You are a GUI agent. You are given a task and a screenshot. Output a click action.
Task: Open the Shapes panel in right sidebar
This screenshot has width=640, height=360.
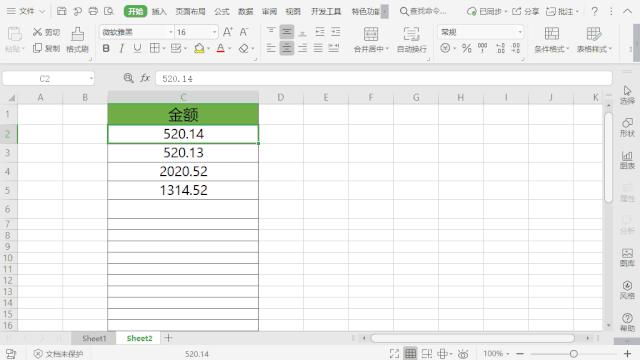tap(627, 127)
